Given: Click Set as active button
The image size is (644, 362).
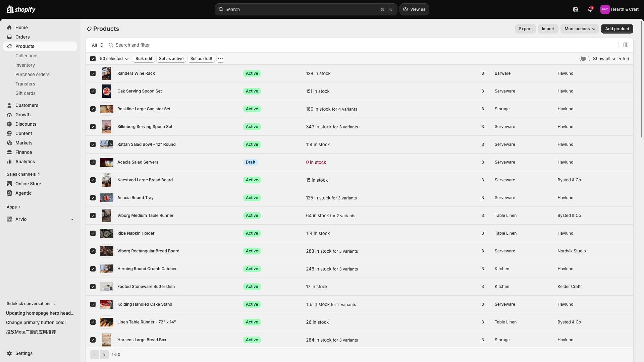Looking at the screenshot, I should point(171,59).
